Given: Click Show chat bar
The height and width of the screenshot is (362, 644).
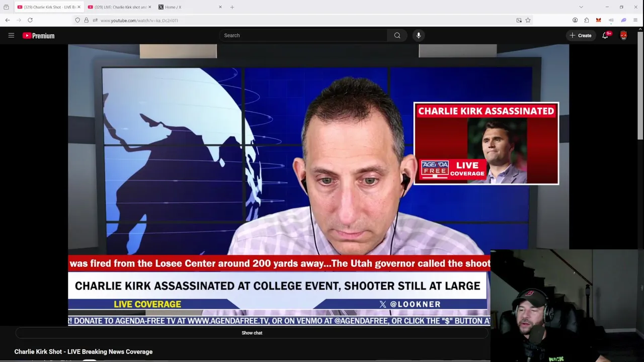Looking at the screenshot, I should 252,333.
